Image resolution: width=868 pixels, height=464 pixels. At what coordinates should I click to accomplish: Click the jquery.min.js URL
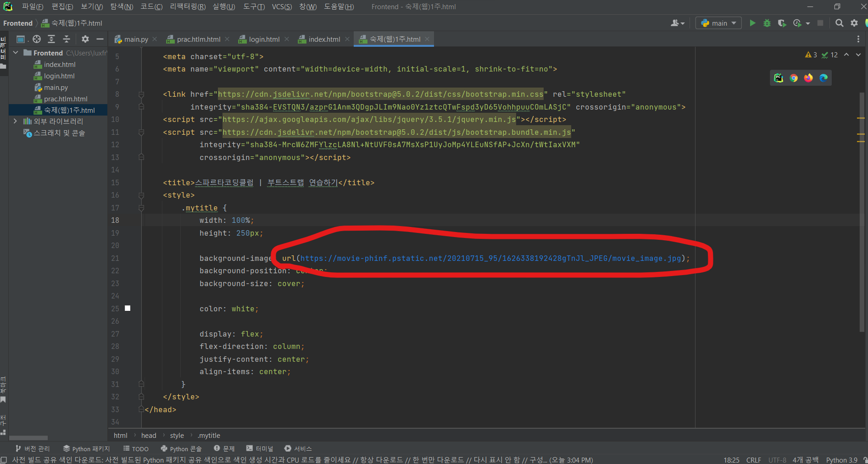tap(369, 120)
